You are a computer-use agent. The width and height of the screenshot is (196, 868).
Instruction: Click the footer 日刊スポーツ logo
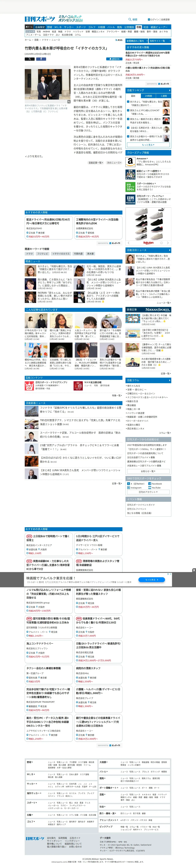point(35,838)
